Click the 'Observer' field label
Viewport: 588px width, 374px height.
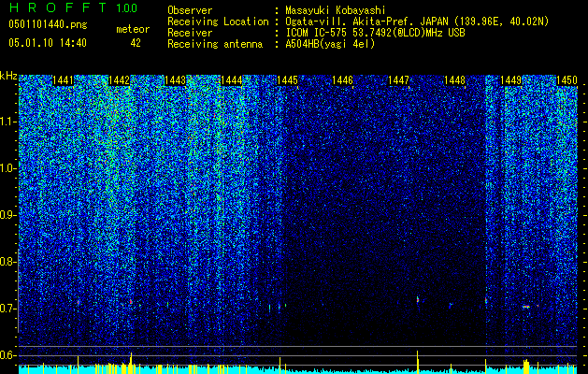tap(190, 10)
